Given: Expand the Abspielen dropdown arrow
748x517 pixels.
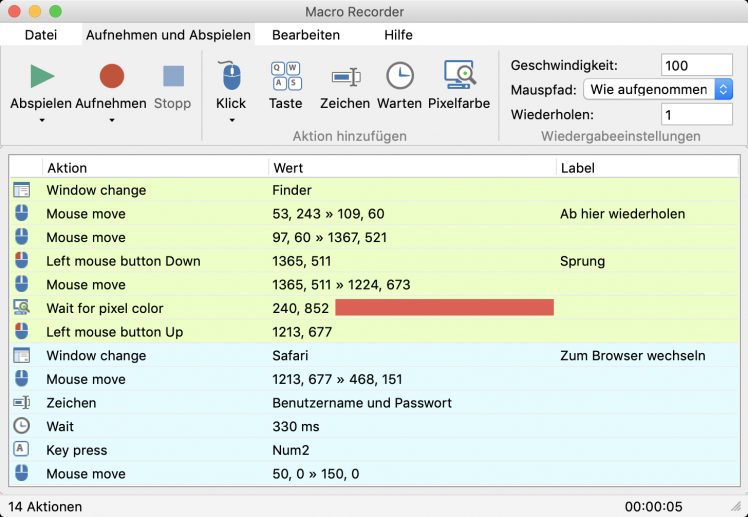Looking at the screenshot, I should tap(42, 121).
